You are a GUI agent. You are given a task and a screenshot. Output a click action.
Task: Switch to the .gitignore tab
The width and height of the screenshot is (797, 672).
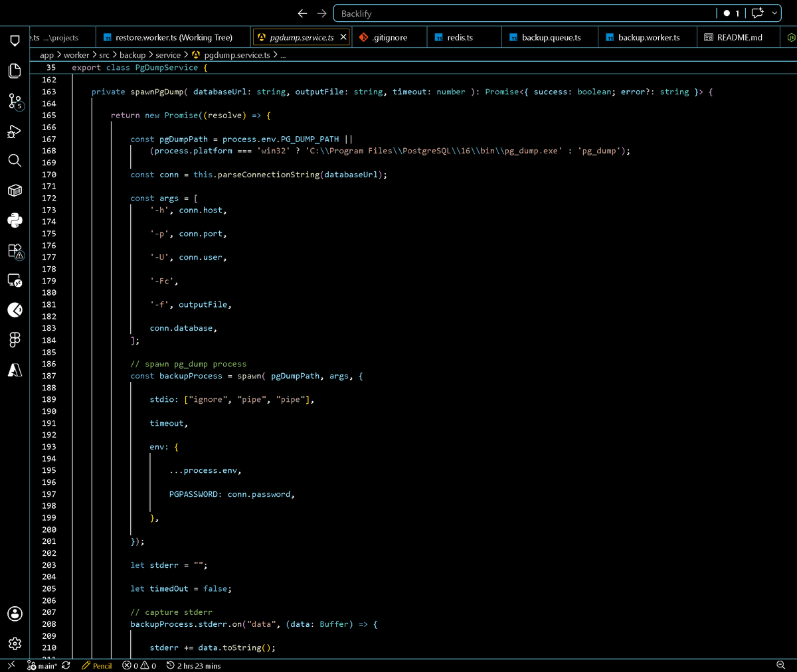click(x=390, y=37)
